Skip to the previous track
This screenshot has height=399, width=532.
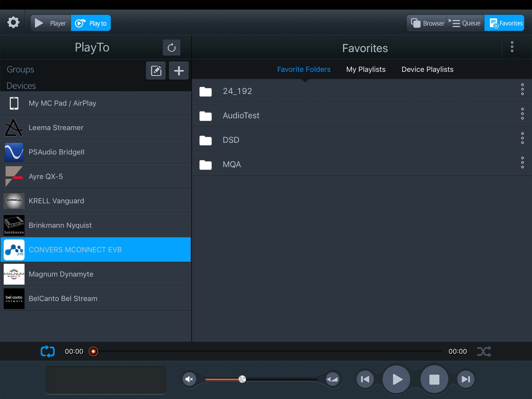tap(365, 379)
